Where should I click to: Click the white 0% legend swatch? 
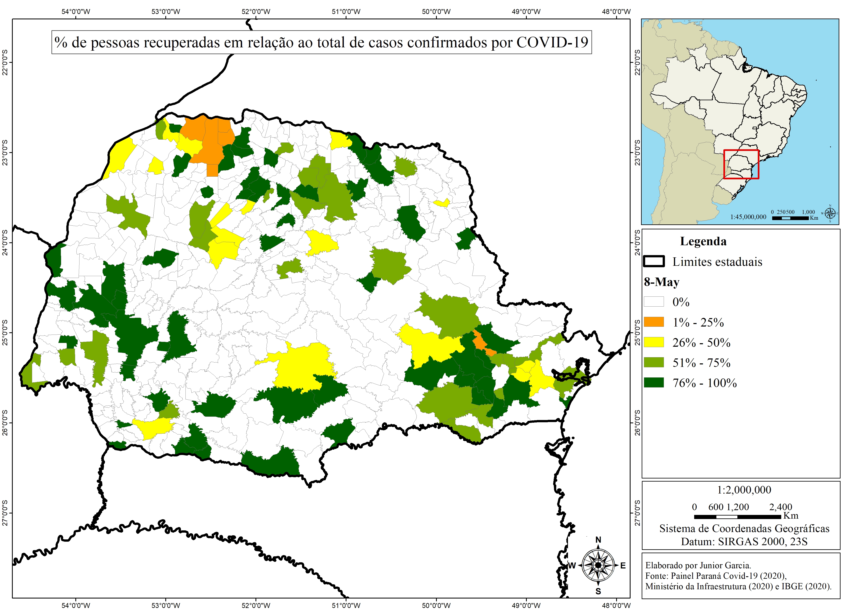click(x=654, y=301)
